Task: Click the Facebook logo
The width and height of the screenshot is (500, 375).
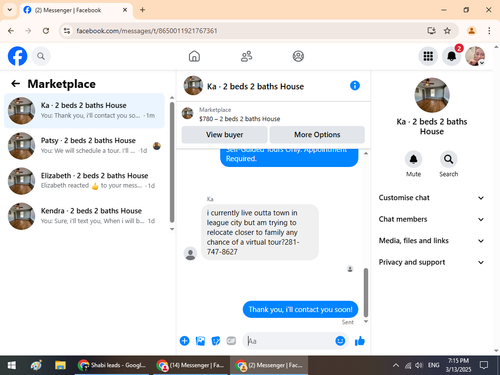Action: tap(17, 56)
